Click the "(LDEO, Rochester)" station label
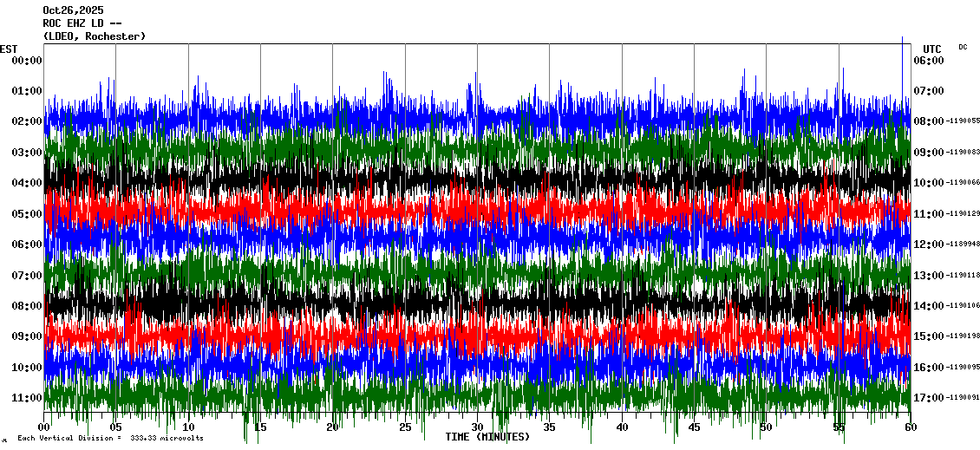This screenshot has height=450, width=980. 95,36
